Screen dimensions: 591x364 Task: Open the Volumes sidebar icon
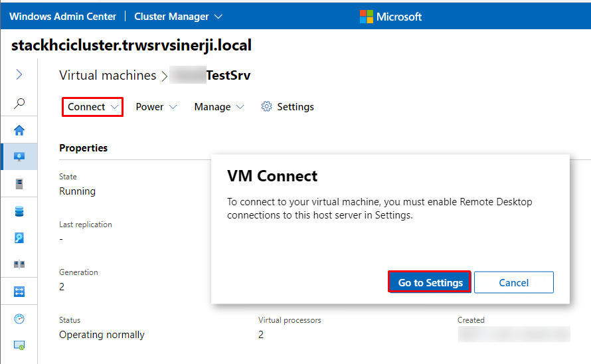coord(19,211)
